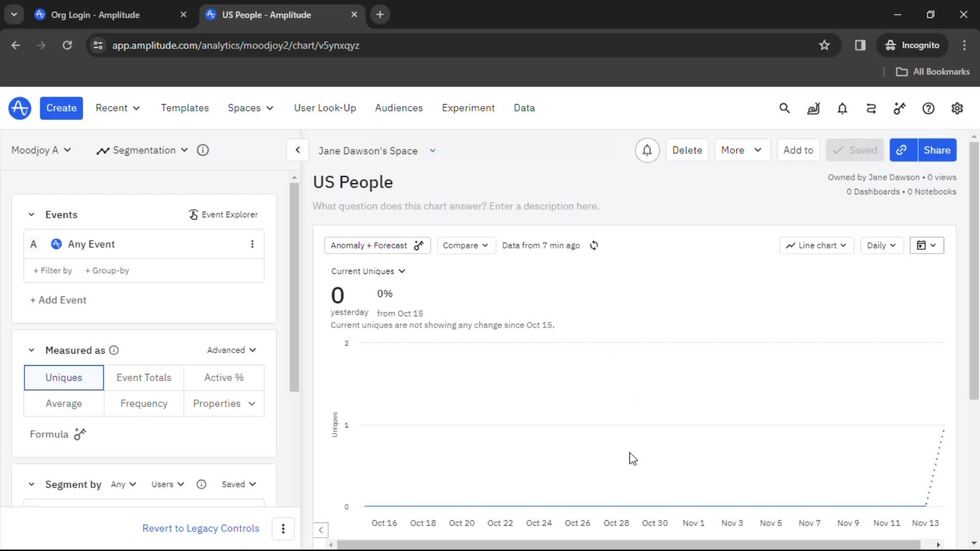
Task: Open the More actions dropdown
Action: click(742, 150)
